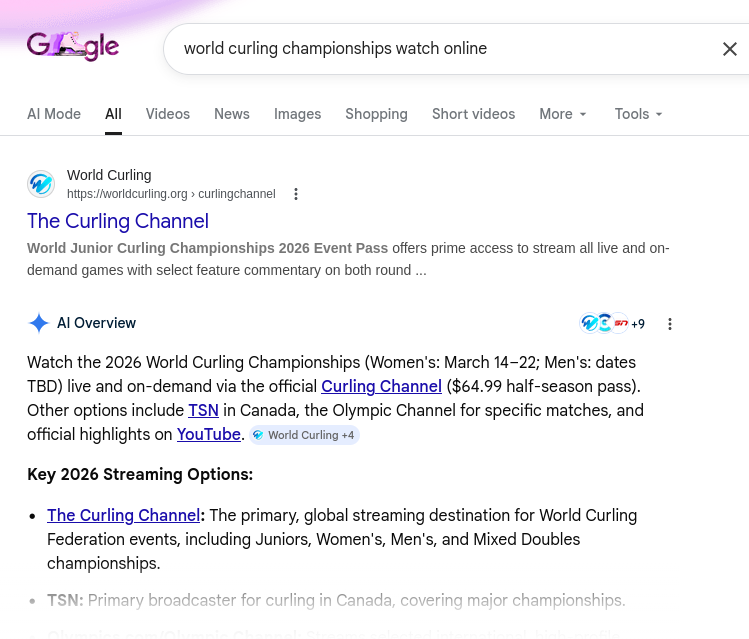Click the AI Overview heading text

click(x=96, y=323)
